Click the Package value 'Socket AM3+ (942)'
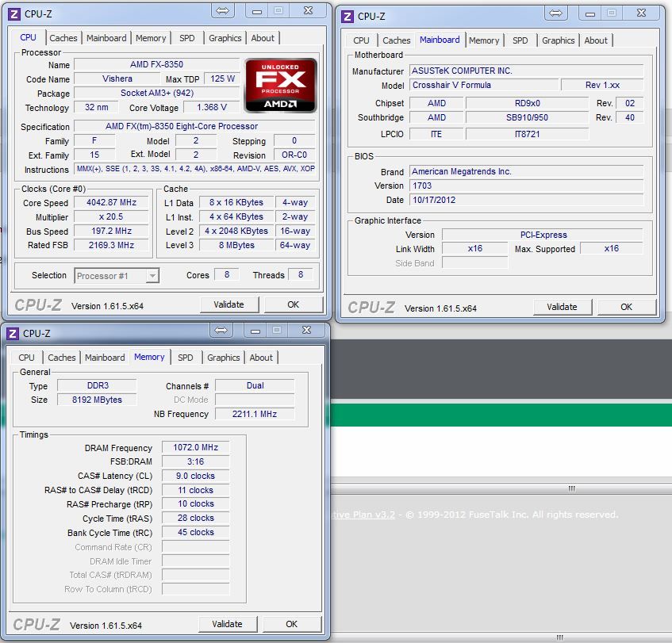The height and width of the screenshot is (643, 672). point(157,93)
